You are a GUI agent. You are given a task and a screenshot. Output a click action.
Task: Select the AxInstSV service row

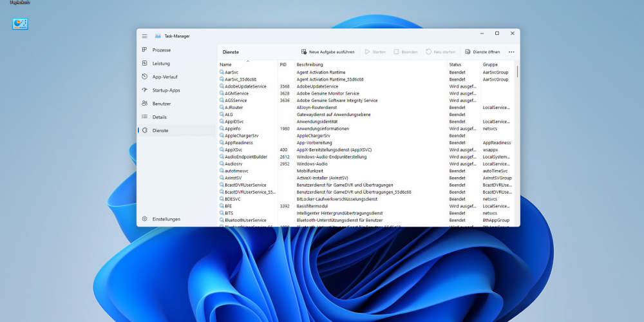pos(366,178)
